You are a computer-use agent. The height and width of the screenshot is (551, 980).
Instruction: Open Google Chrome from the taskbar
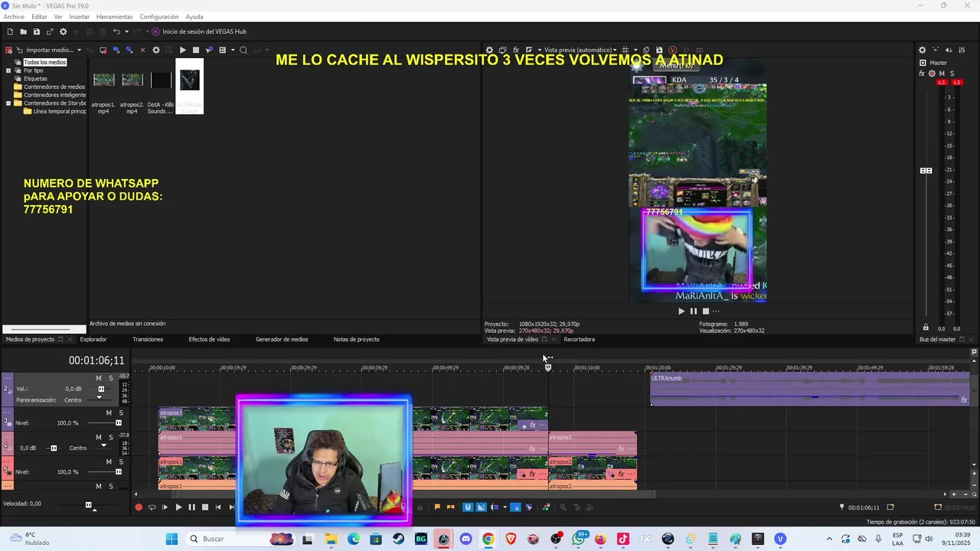point(488,539)
